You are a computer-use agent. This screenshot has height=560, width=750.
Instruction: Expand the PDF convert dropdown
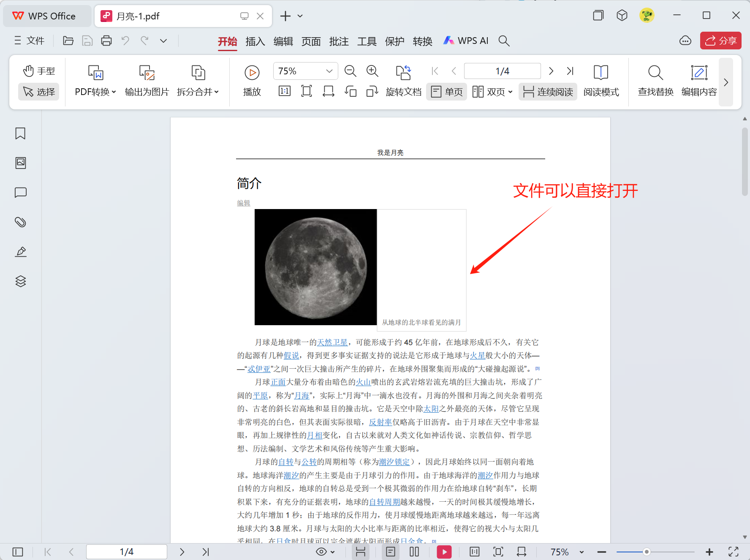pyautogui.click(x=95, y=92)
